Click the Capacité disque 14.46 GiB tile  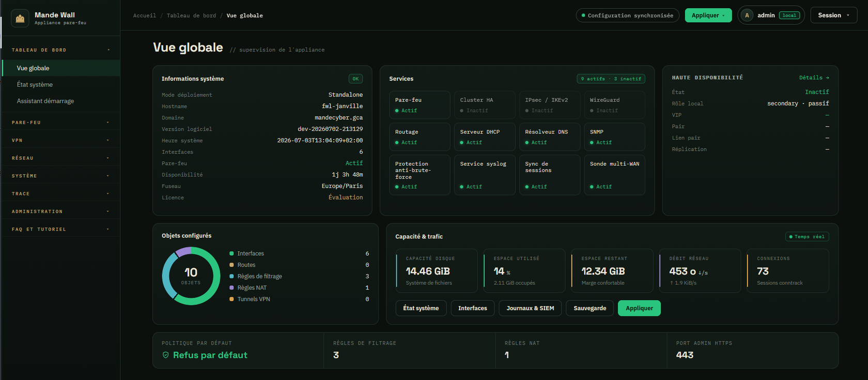coord(437,271)
